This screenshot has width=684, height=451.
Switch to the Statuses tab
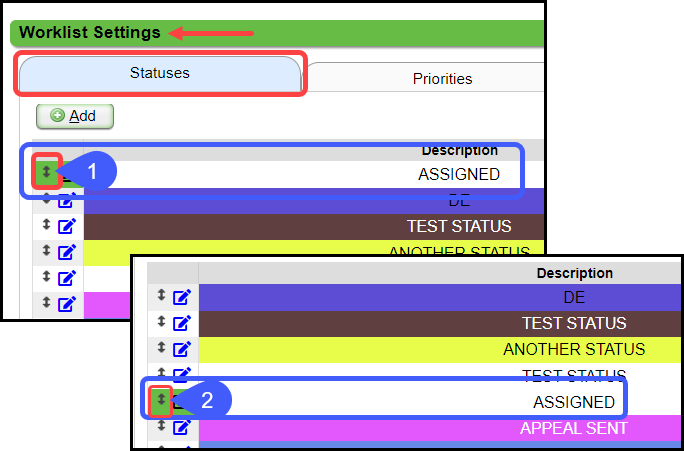159,73
